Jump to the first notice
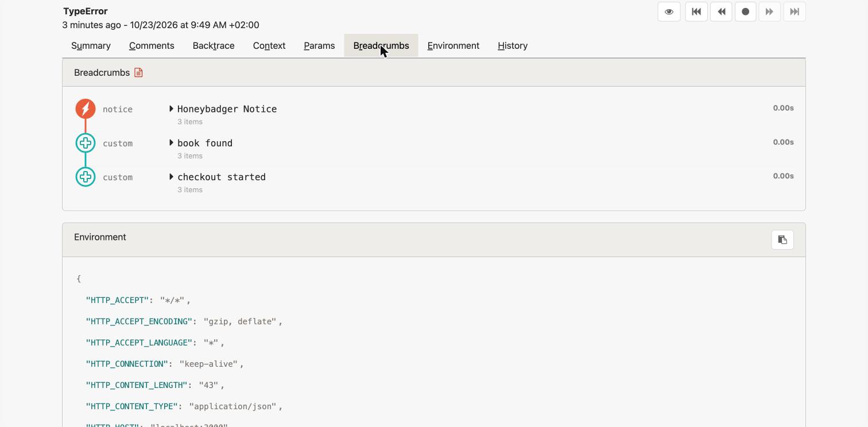The height and width of the screenshot is (427, 868). click(696, 11)
